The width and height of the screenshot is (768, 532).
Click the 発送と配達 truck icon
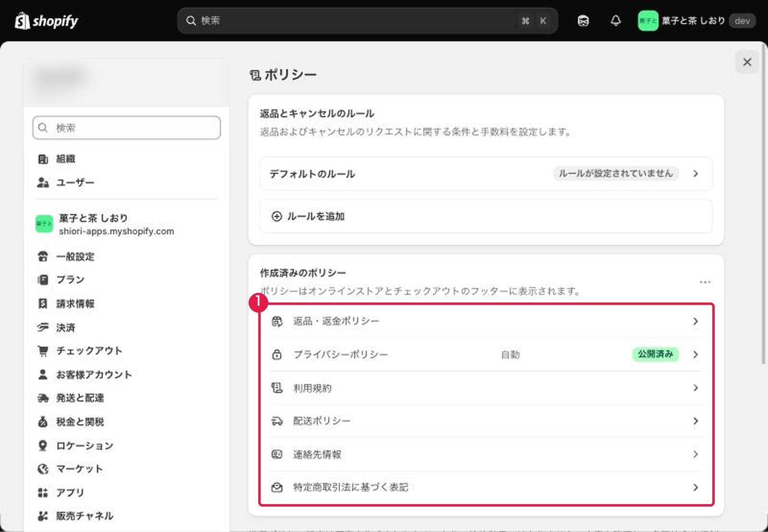[43, 398]
